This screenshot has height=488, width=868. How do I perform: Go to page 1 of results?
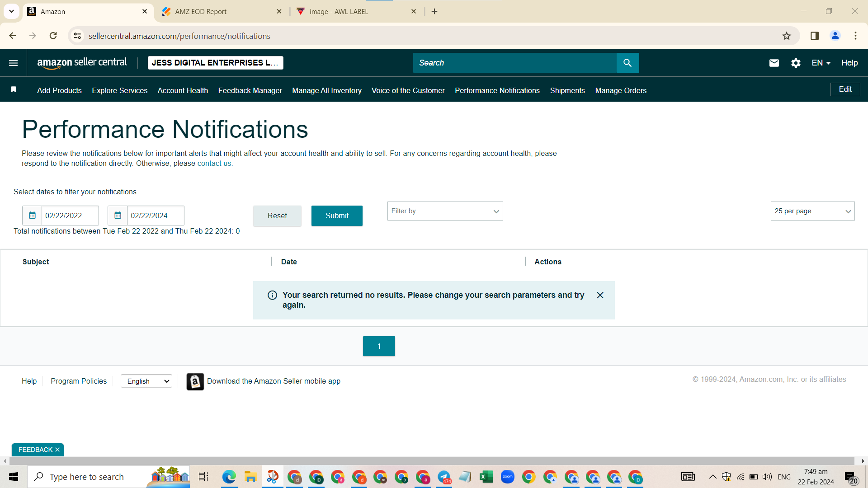click(x=379, y=346)
